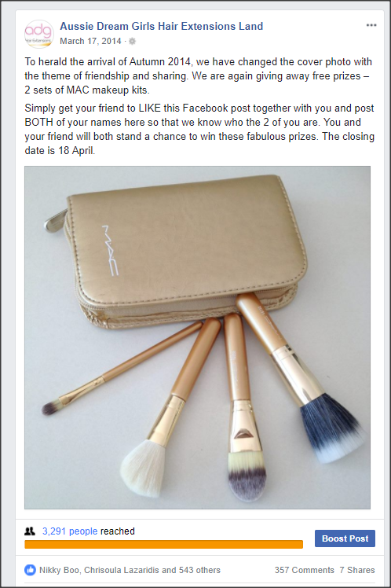Viewport: 391px width, 588px height.
Task: Click the post text about closing date 18 April
Action: pos(199,129)
